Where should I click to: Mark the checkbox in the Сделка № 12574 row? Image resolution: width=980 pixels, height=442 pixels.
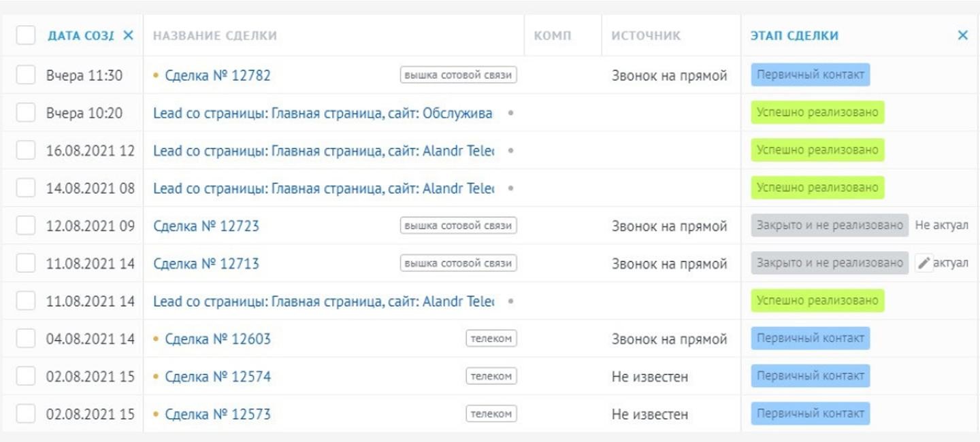(x=26, y=376)
